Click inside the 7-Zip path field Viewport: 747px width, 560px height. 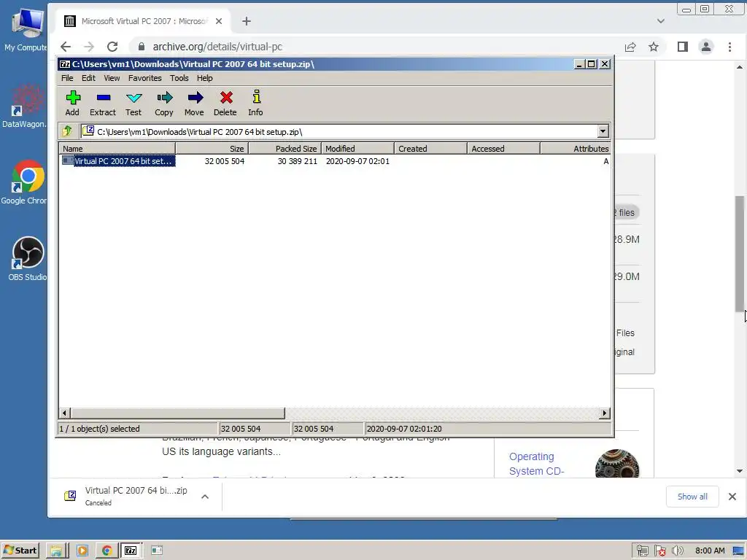pyautogui.click(x=339, y=131)
